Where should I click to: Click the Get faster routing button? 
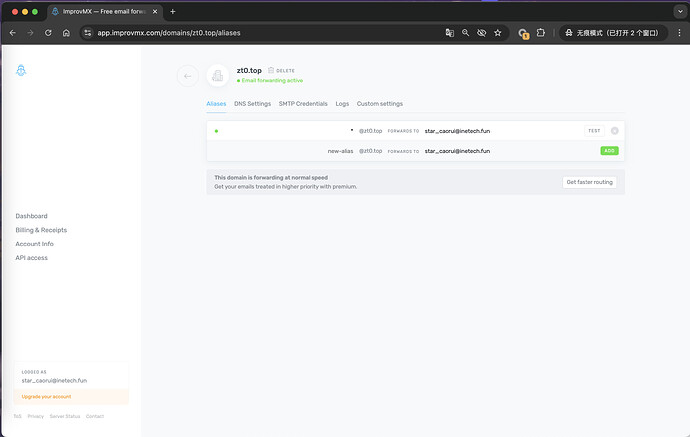(590, 182)
